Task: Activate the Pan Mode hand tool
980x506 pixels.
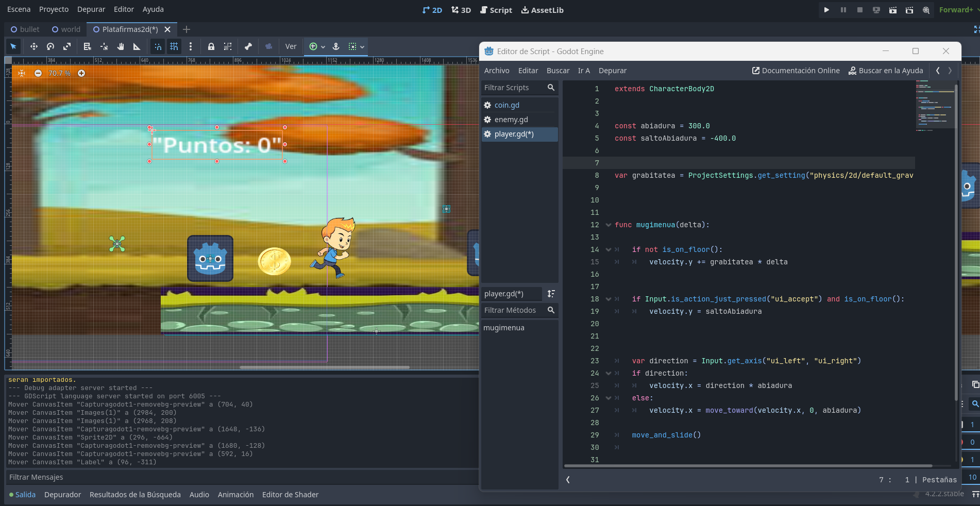Action: (x=121, y=46)
